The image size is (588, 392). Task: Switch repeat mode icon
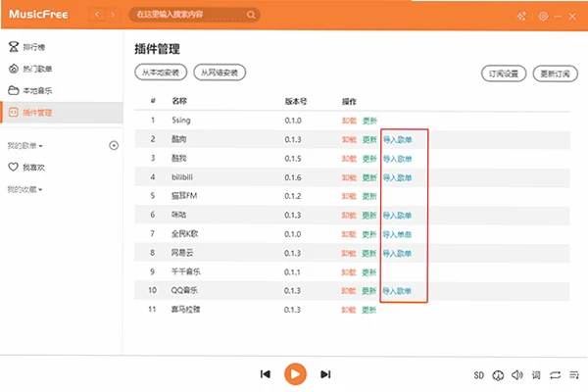point(555,375)
